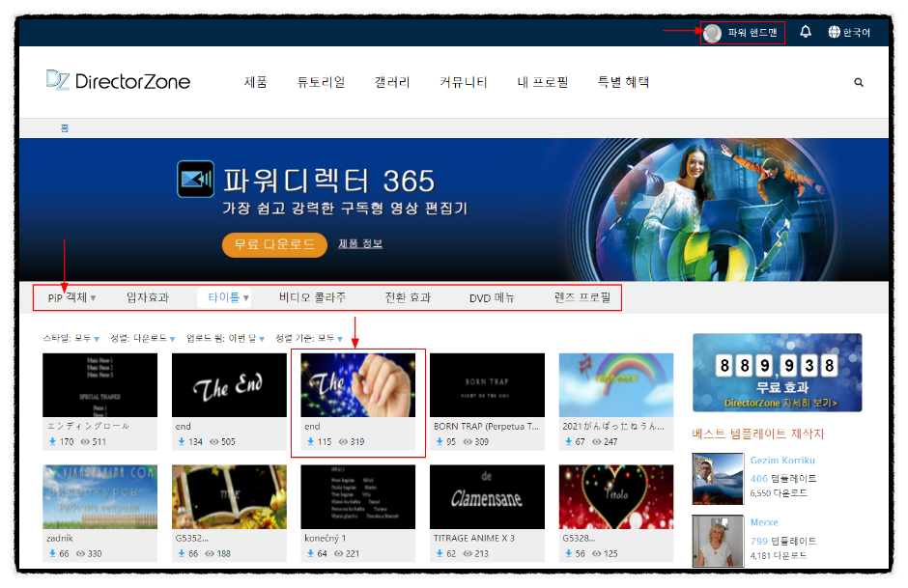Click download icon for エンディングロール (170)
This screenshot has height=588, width=908.
(52, 441)
